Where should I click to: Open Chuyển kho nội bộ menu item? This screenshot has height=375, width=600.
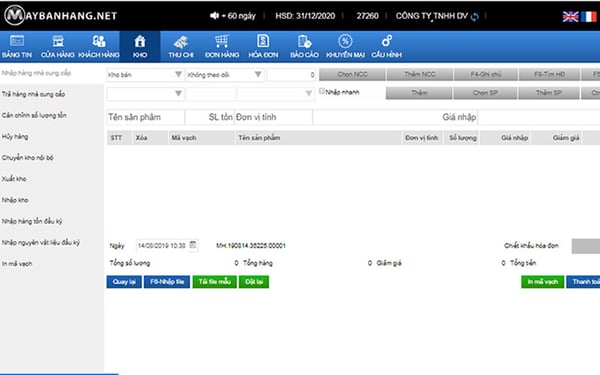tap(28, 157)
